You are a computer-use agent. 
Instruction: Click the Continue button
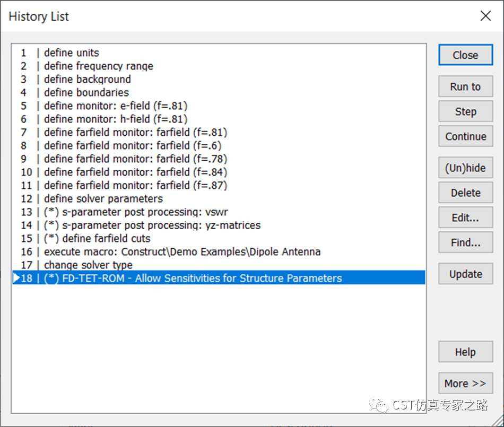pyautogui.click(x=465, y=136)
